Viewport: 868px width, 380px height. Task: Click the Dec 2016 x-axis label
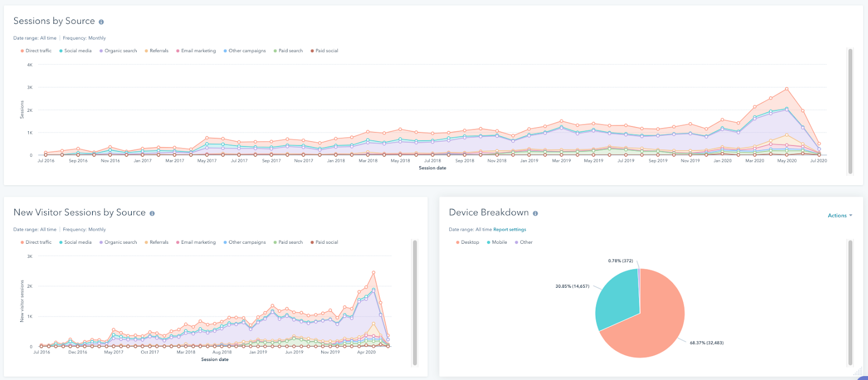point(78,352)
